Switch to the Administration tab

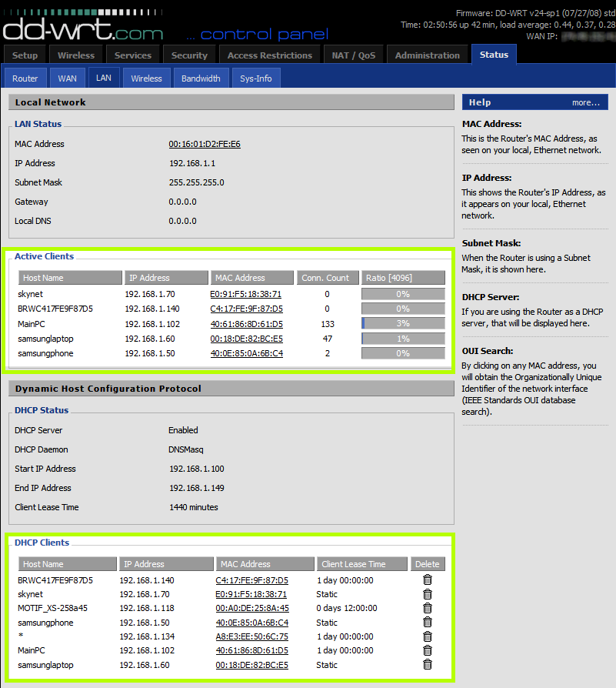pos(428,55)
